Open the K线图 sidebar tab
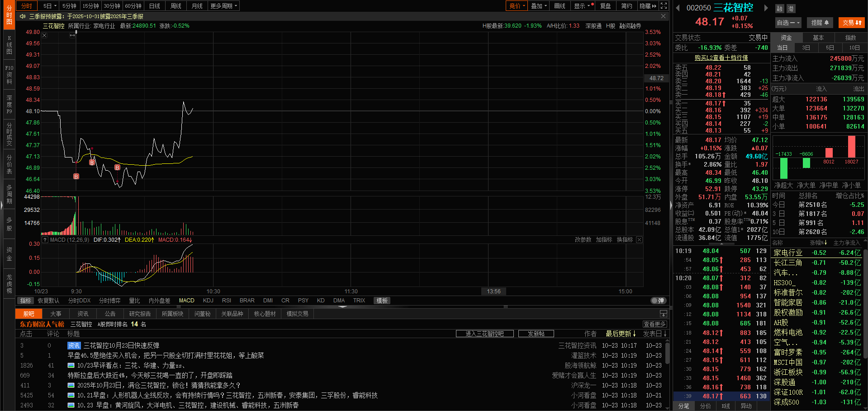The width and height of the screenshot is (868, 411). pyautogui.click(x=9, y=45)
